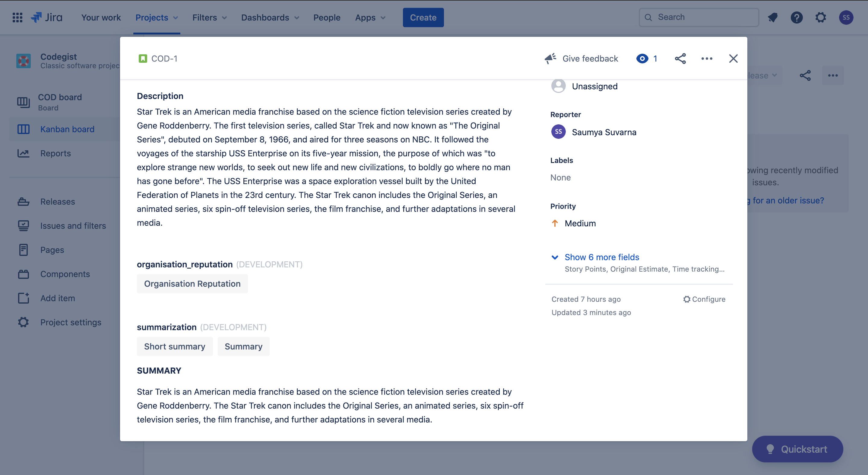868x475 pixels.
Task: Click the blue Create button
Action: coord(423,17)
